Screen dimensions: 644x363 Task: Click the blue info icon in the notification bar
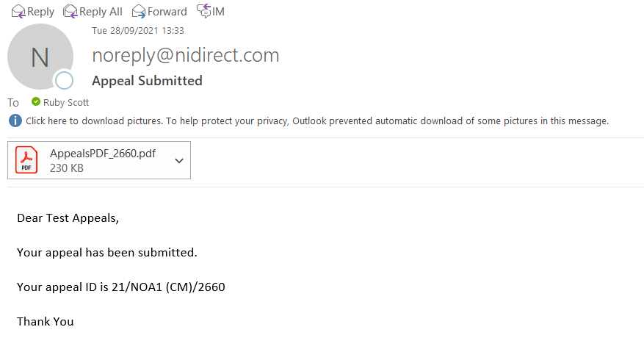(15, 121)
